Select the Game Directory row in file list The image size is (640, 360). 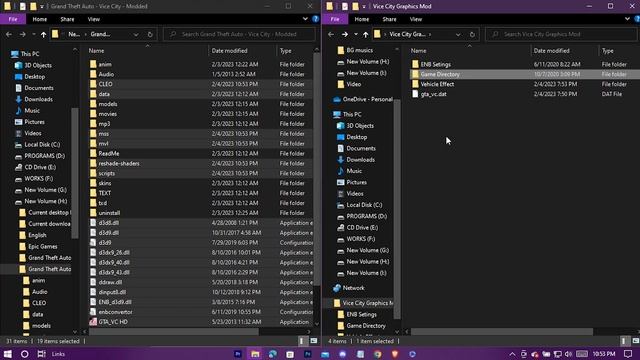[x=524, y=74]
